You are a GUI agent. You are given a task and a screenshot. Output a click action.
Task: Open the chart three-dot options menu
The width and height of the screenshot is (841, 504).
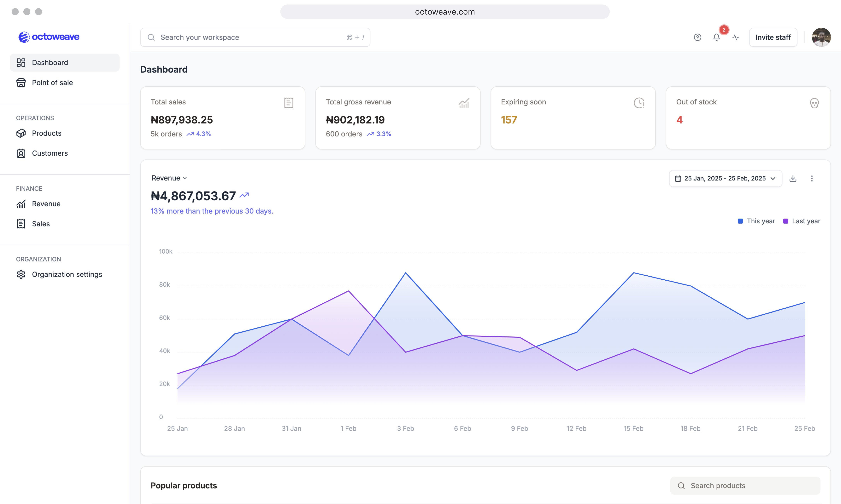[812, 178]
